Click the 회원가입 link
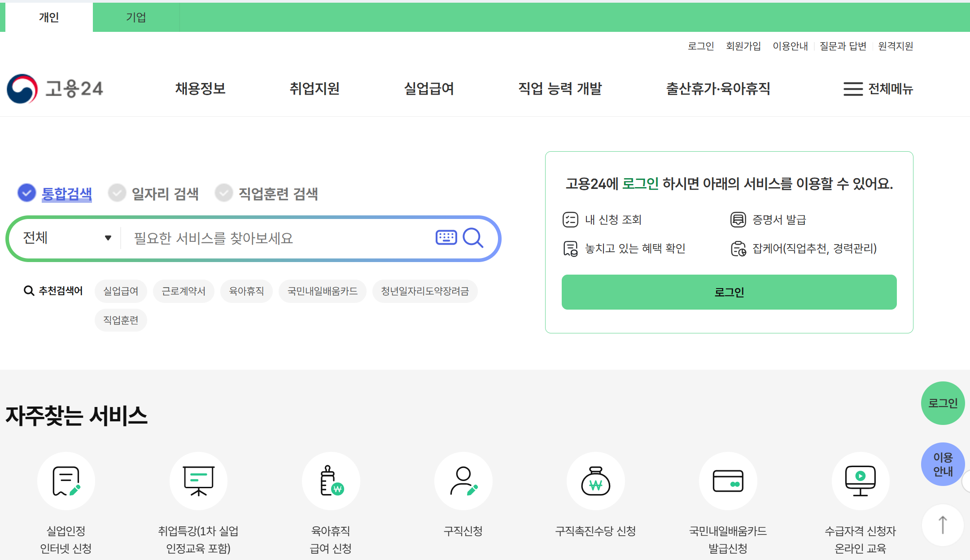Screen dimensions: 970x560 coord(743,46)
